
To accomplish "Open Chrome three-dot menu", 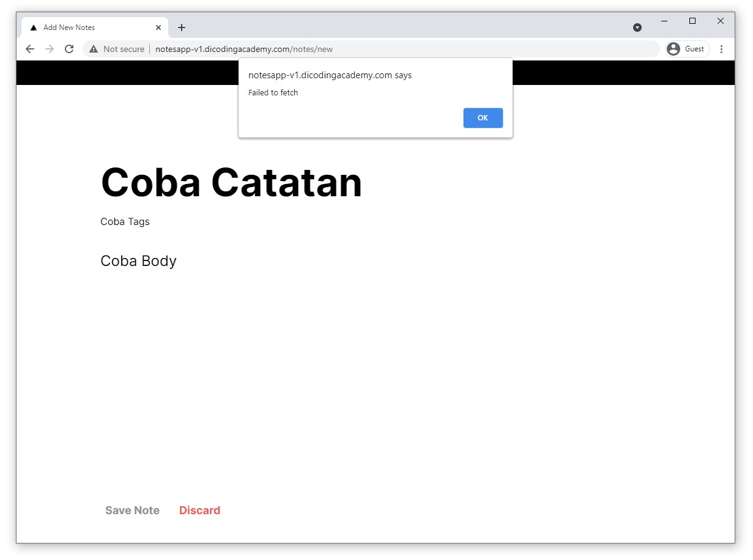I will [722, 49].
